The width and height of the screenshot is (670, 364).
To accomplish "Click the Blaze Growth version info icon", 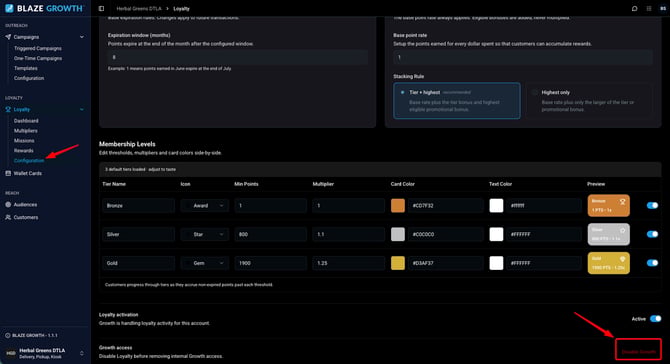I will point(8,335).
